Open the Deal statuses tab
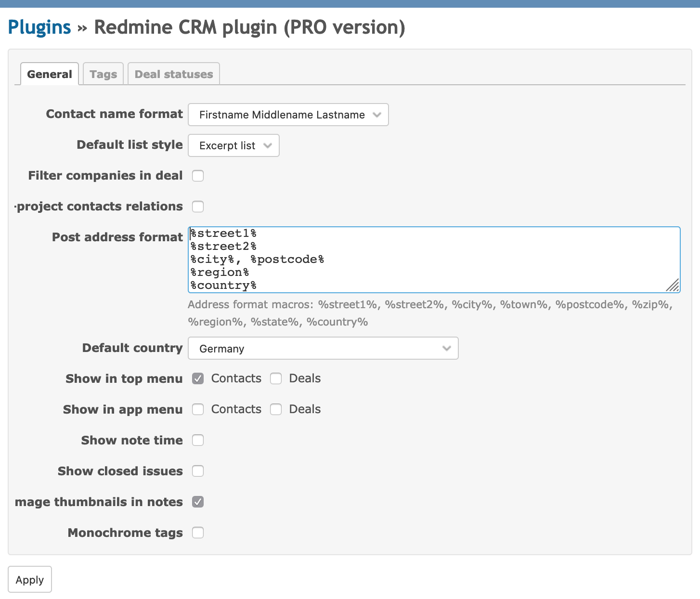The width and height of the screenshot is (700, 599). pyautogui.click(x=174, y=74)
